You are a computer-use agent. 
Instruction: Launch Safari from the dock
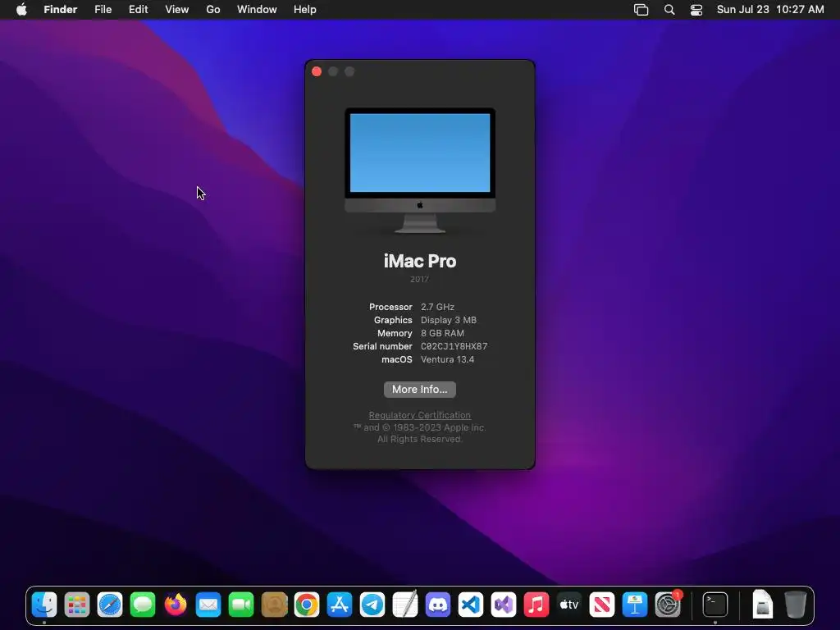tap(110, 605)
